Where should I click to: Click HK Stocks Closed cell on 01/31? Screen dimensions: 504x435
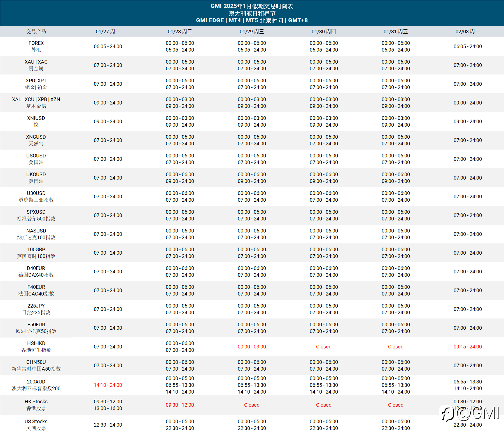pos(396,405)
